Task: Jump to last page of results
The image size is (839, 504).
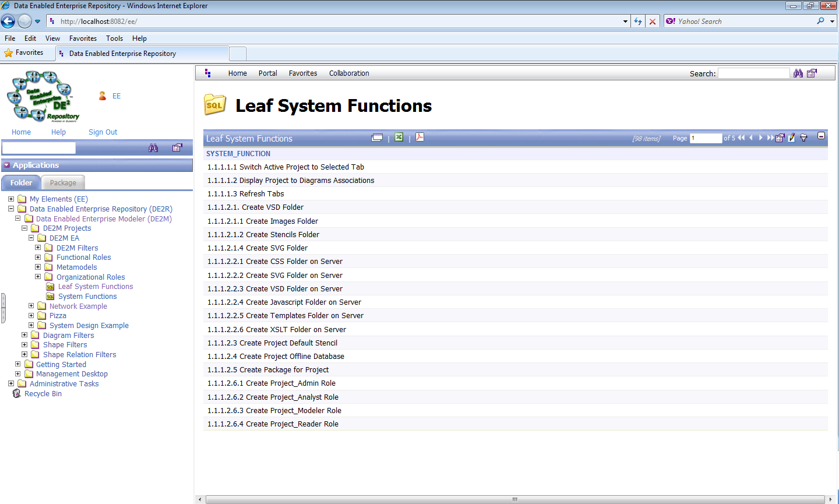Action: (x=770, y=138)
